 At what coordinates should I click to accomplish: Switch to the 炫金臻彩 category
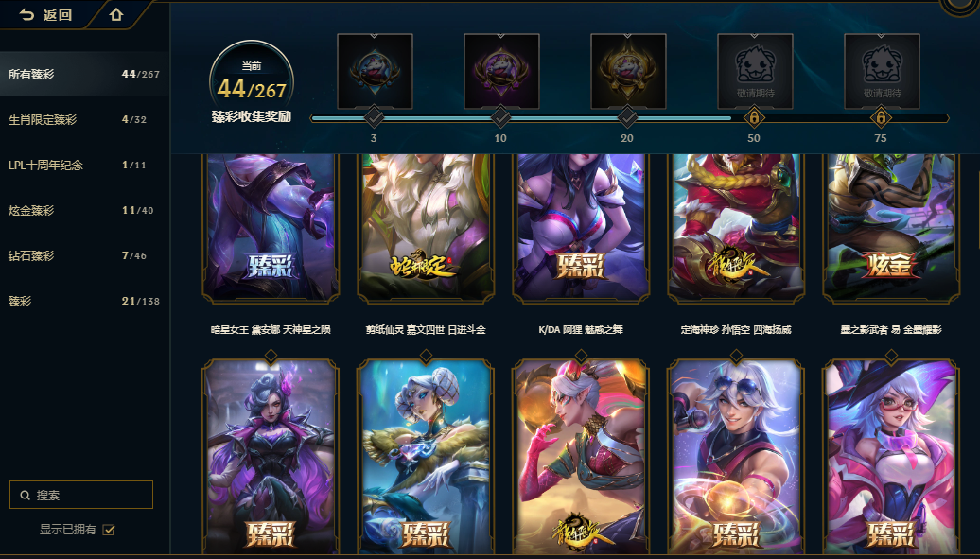tap(84, 210)
